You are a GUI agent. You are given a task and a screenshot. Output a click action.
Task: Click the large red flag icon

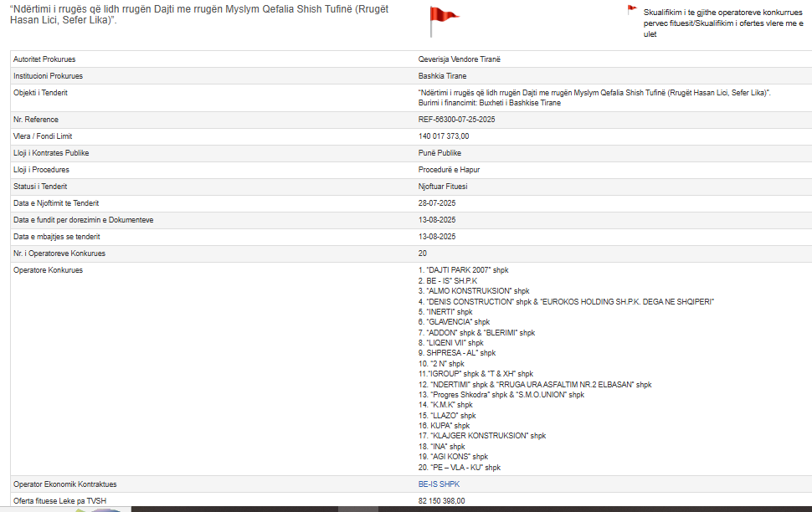443,20
